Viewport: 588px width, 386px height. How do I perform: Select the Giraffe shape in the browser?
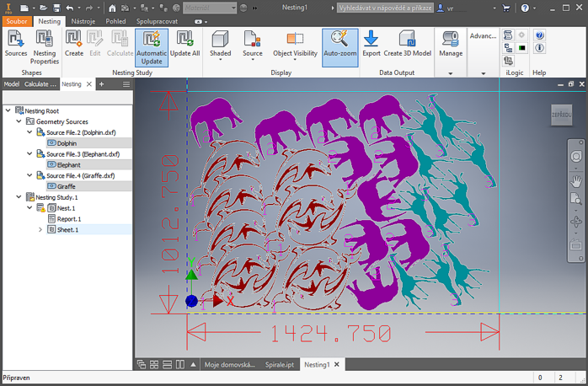pos(67,186)
